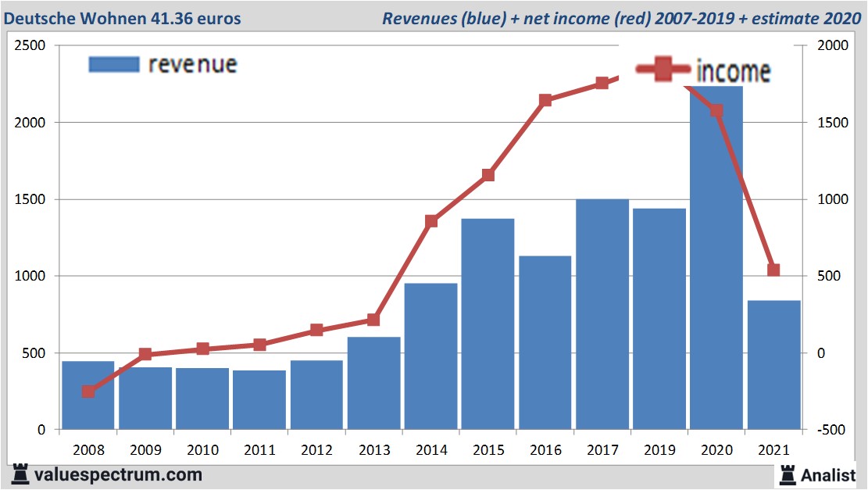
Task: Select the 2020 revenue bar
Action: point(716,258)
